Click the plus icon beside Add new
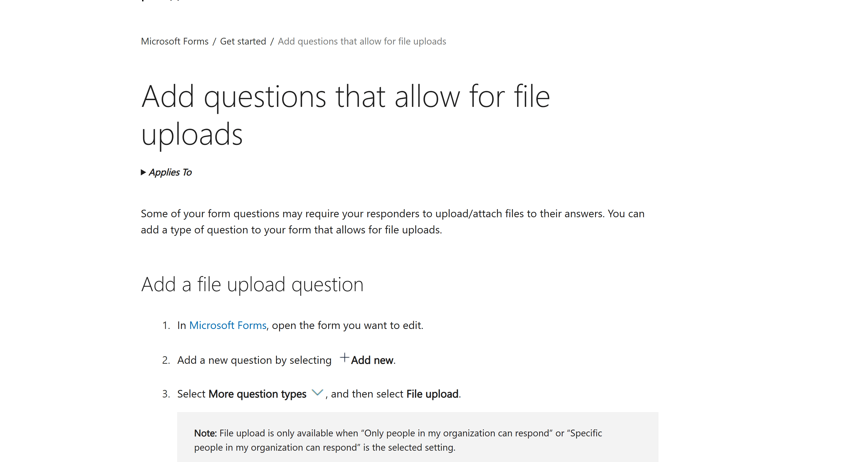Screen dimensions: 868x462 [x=344, y=358]
